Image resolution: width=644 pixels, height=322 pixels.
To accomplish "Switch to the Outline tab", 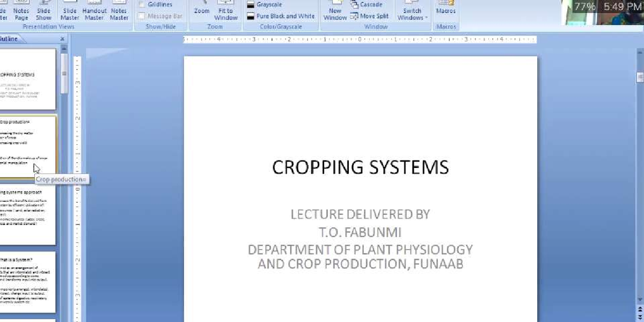I will pos(9,38).
